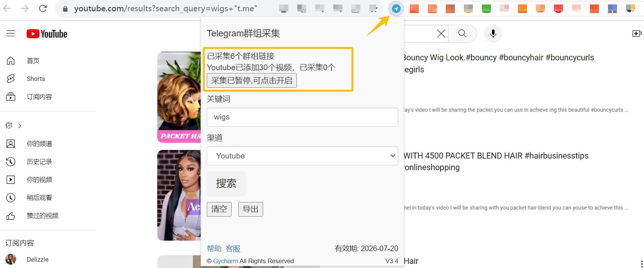Viewport: 644px width, 268px height.
Task: View site info via the lock icon
Action: pos(65,9)
